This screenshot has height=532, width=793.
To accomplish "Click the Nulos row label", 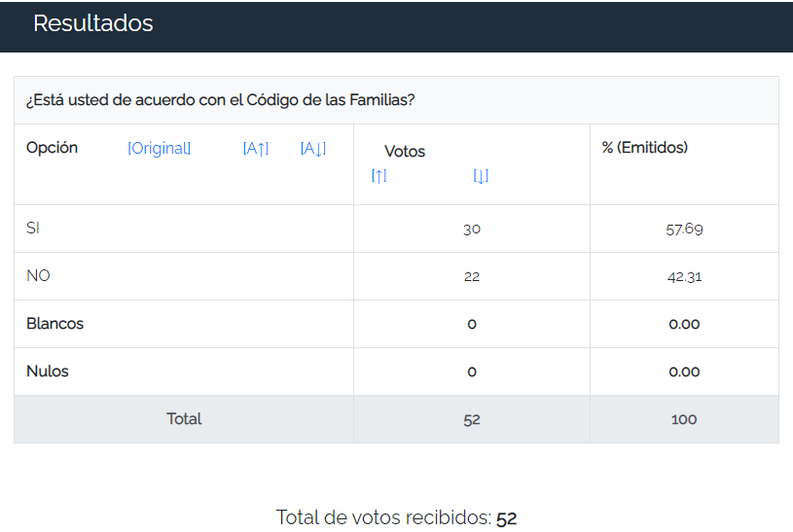I will pos(48,372).
